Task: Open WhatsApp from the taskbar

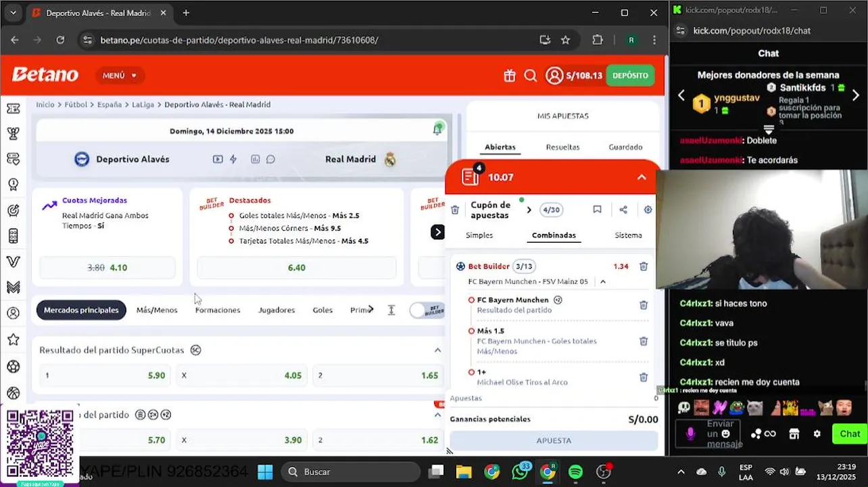Action: 520,471
